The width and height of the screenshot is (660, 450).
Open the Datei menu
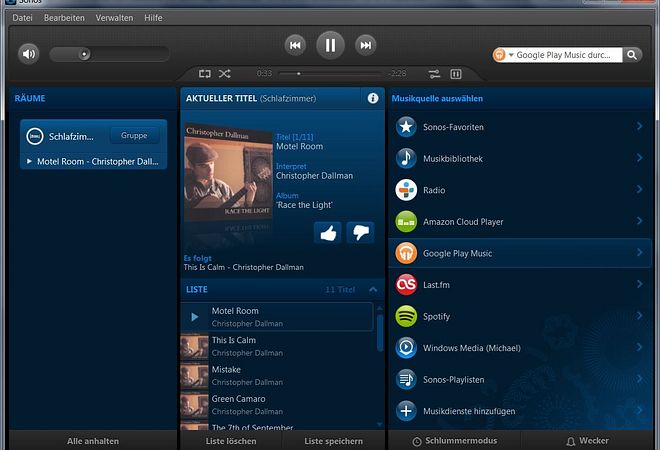tap(22, 18)
